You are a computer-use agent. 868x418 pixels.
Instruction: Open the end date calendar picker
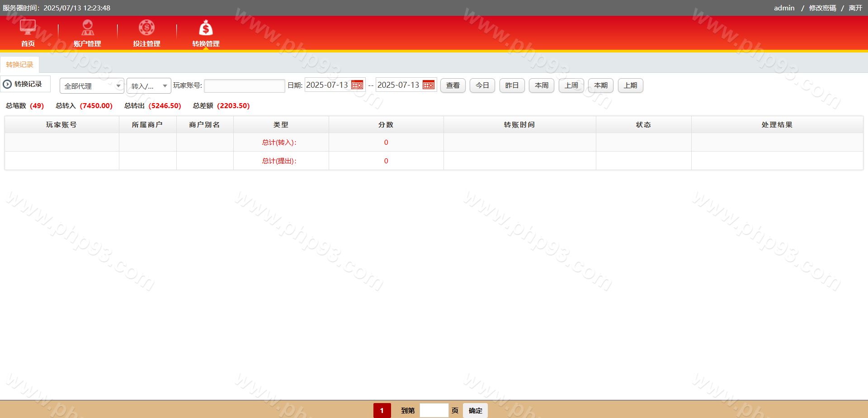point(429,85)
